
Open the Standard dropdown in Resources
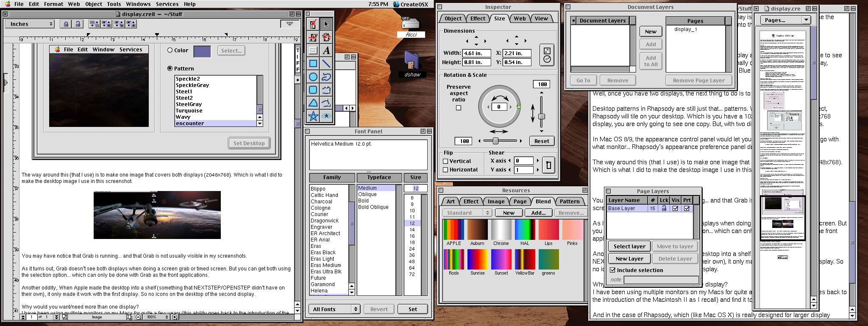pos(467,213)
